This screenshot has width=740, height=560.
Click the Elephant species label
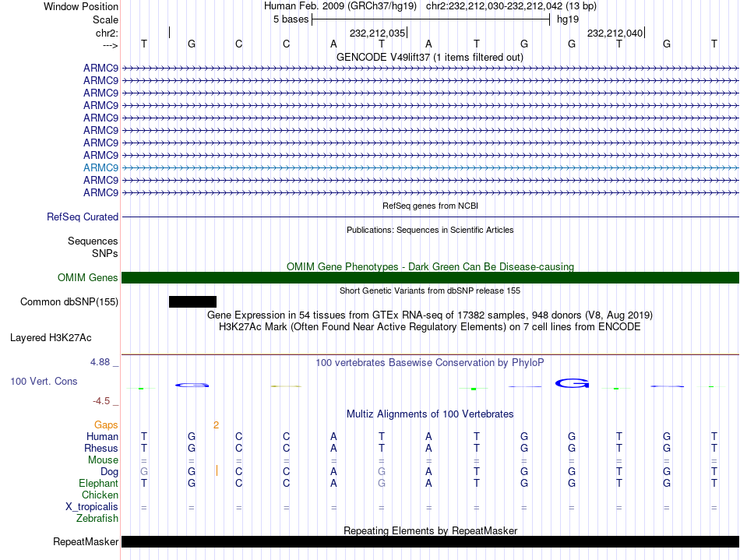coord(98,483)
